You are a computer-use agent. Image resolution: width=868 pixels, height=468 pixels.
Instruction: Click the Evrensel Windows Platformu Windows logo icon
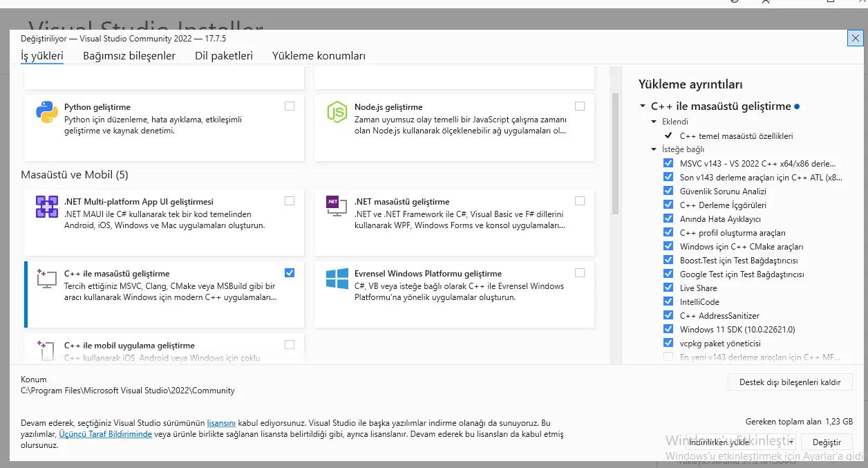pyautogui.click(x=337, y=279)
